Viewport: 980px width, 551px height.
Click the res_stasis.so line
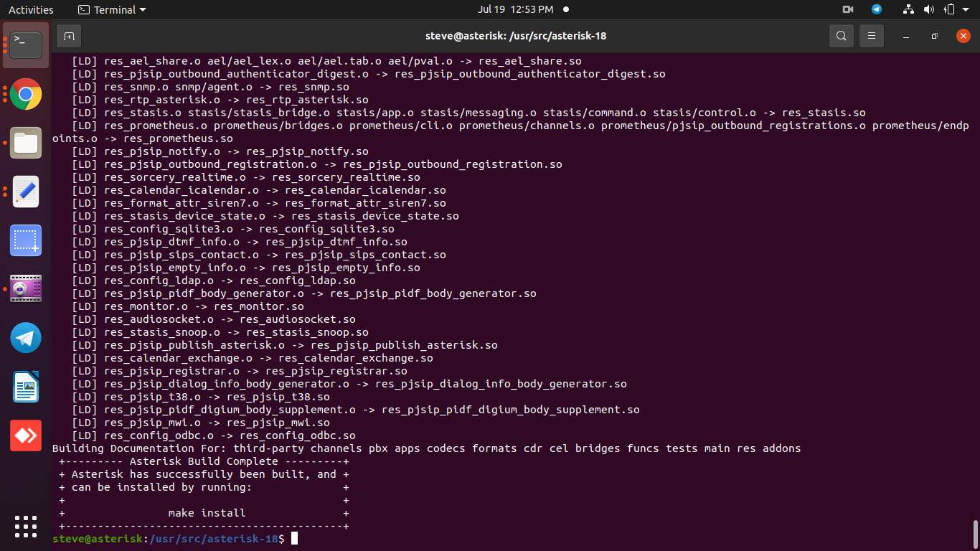(x=468, y=113)
